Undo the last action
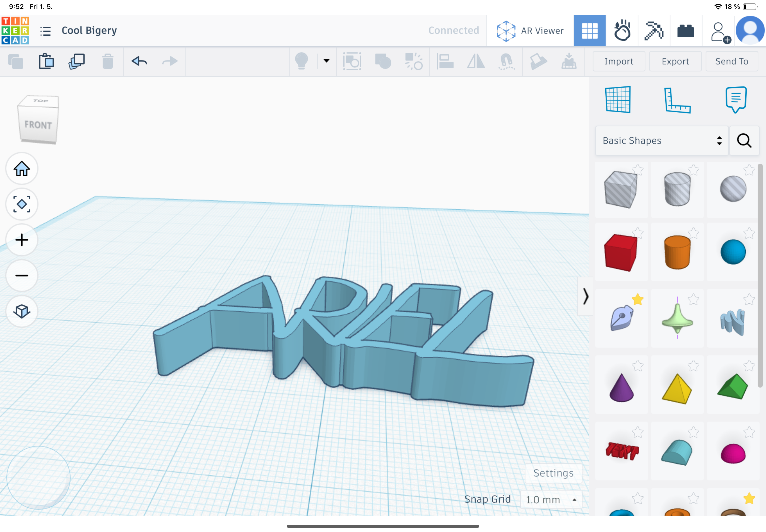Image resolution: width=766 pixels, height=532 pixels. (139, 61)
